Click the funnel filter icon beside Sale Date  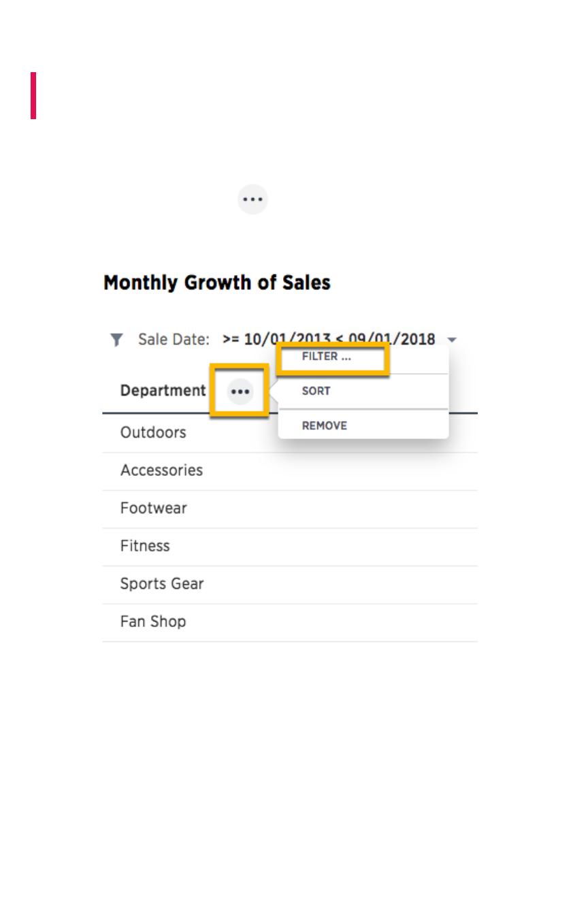click(x=117, y=339)
